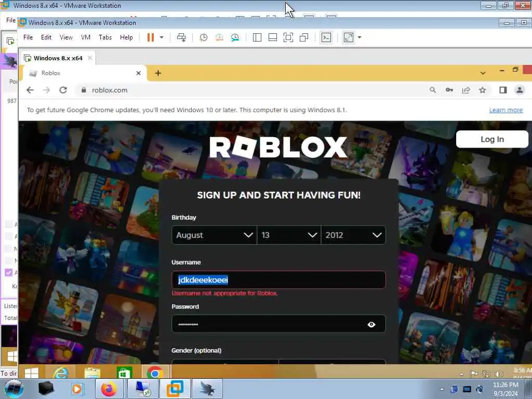Take a snapshot of the virtual machine

click(x=203, y=37)
